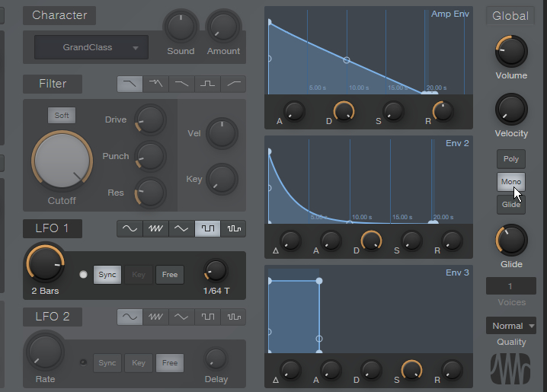Switch to Poly voice mode
The image size is (547, 392).
511,159
